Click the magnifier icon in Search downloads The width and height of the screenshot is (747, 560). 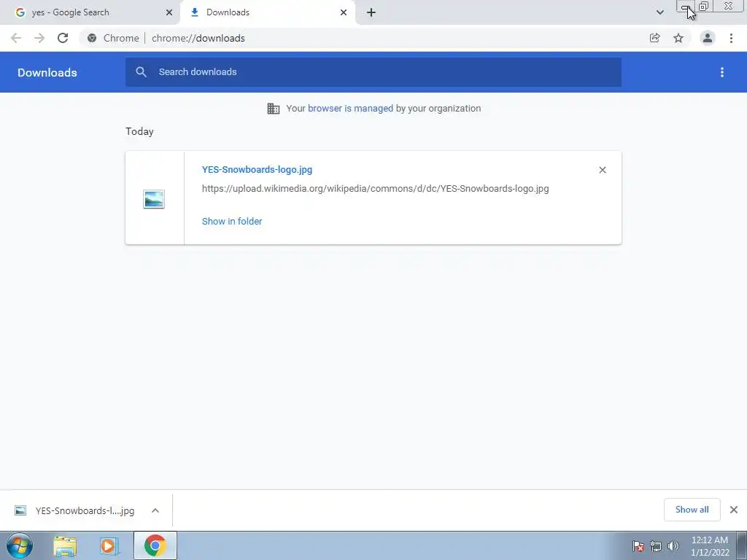(x=141, y=72)
